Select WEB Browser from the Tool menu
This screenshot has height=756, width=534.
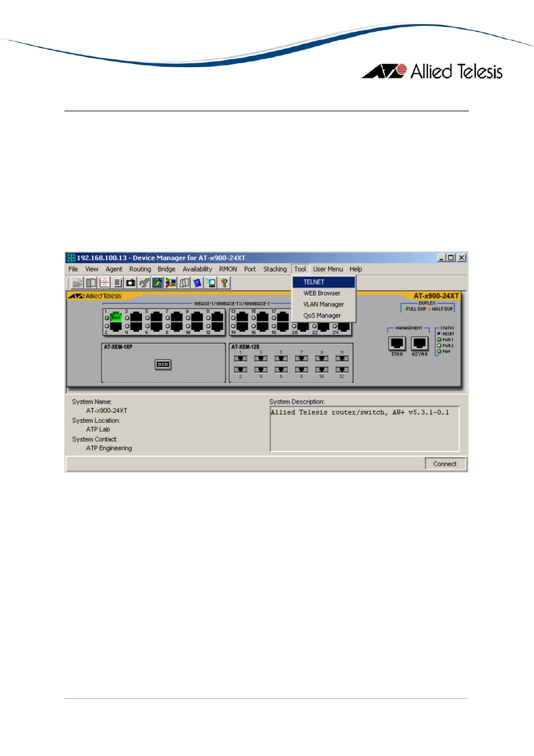click(x=324, y=293)
